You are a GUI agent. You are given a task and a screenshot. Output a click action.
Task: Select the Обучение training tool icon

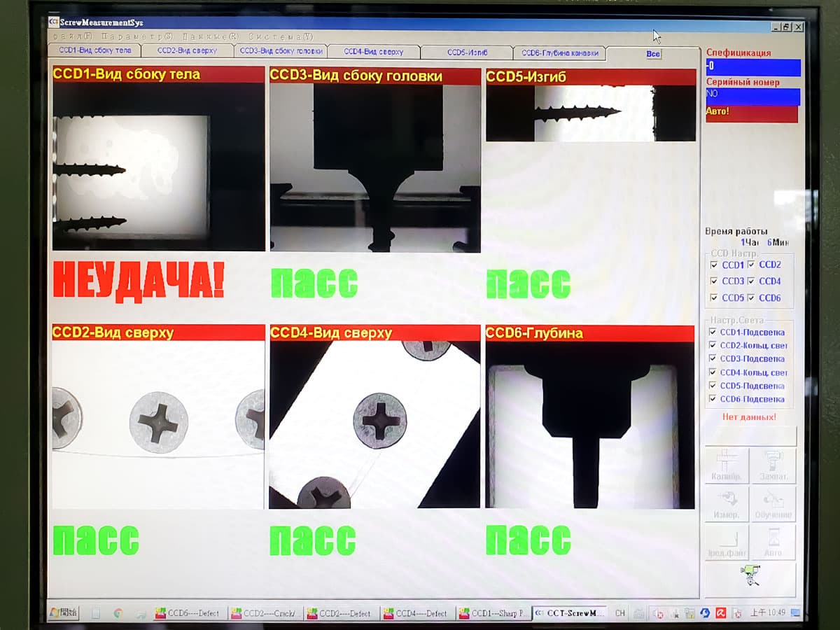point(773,504)
